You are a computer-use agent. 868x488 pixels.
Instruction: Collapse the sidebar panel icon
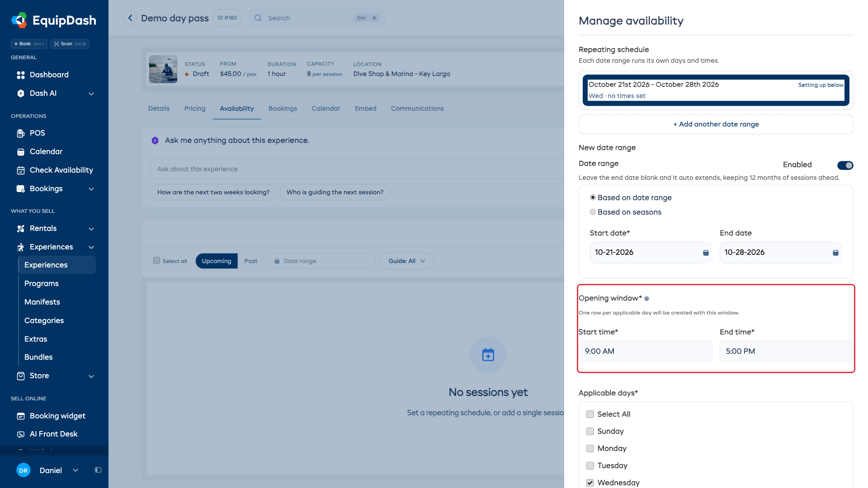pyautogui.click(x=98, y=470)
